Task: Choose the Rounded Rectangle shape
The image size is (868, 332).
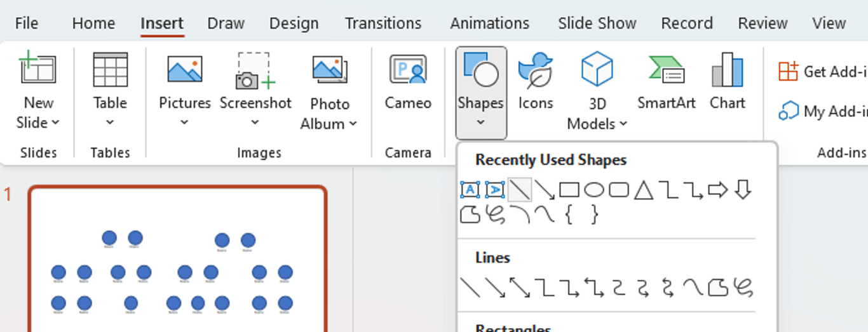Action: pyautogui.click(x=619, y=190)
